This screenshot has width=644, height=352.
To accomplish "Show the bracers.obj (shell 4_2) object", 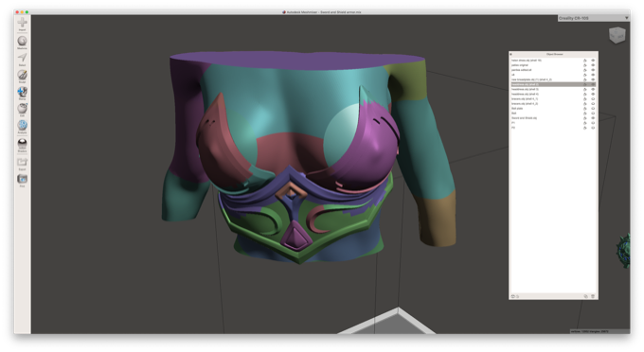I will [x=593, y=104].
